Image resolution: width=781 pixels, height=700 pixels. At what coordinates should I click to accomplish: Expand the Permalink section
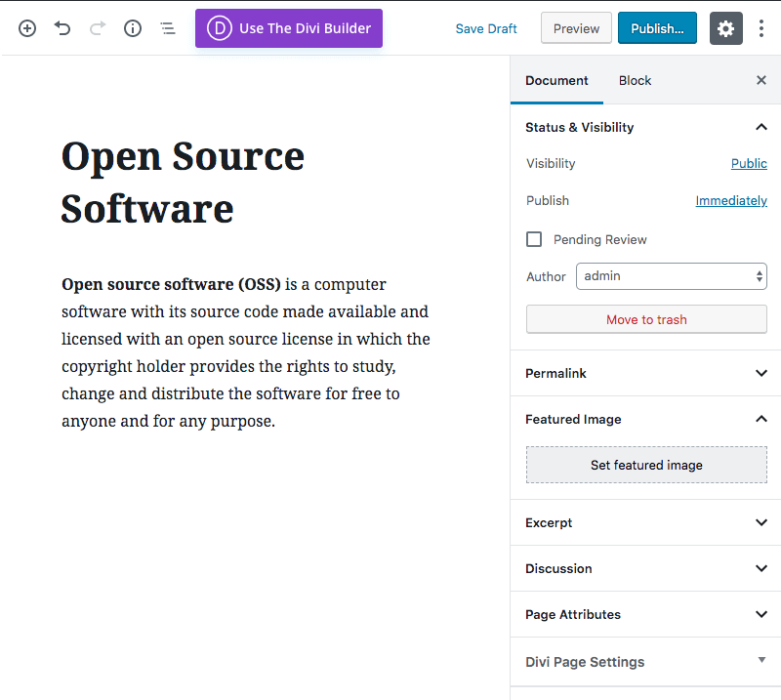(x=645, y=373)
